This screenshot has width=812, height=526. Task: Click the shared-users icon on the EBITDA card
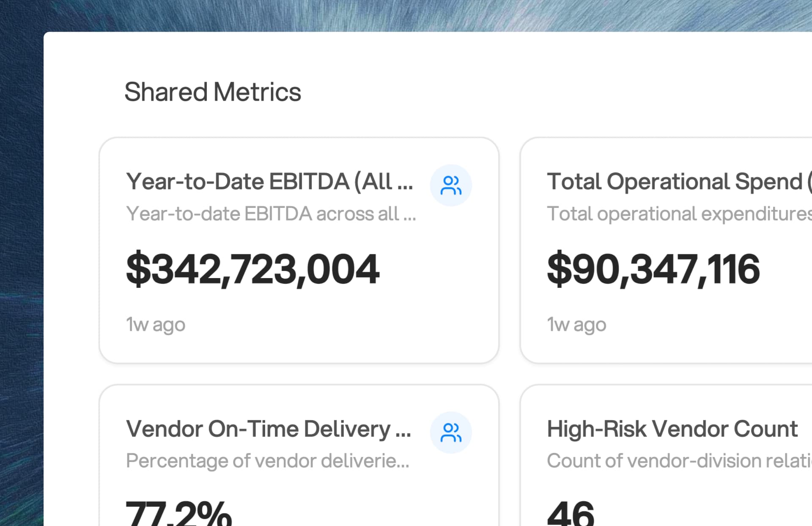pos(451,185)
